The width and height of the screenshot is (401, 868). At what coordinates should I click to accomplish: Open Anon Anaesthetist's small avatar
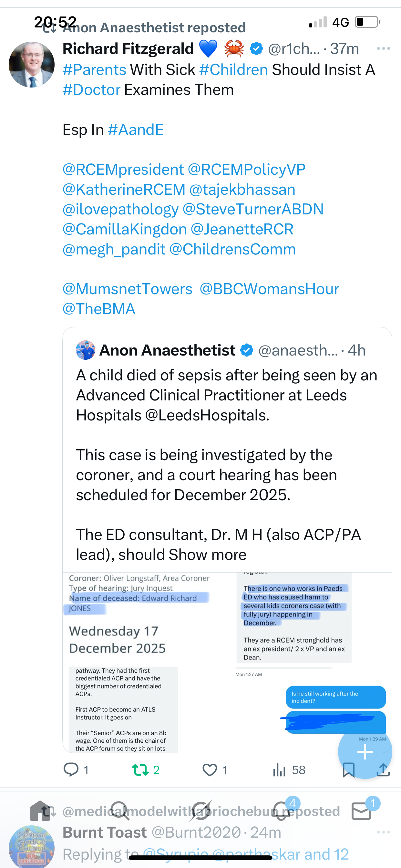pyautogui.click(x=85, y=350)
